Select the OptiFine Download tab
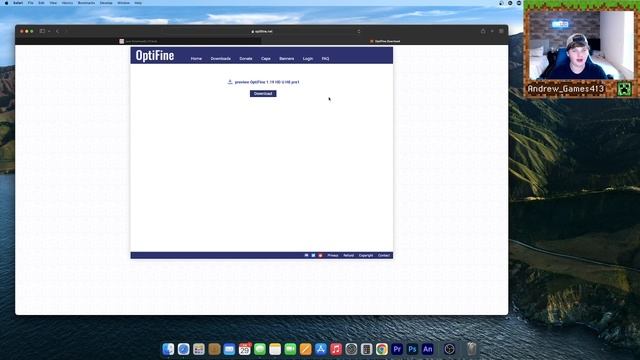The width and height of the screenshot is (640, 360). pos(385,41)
